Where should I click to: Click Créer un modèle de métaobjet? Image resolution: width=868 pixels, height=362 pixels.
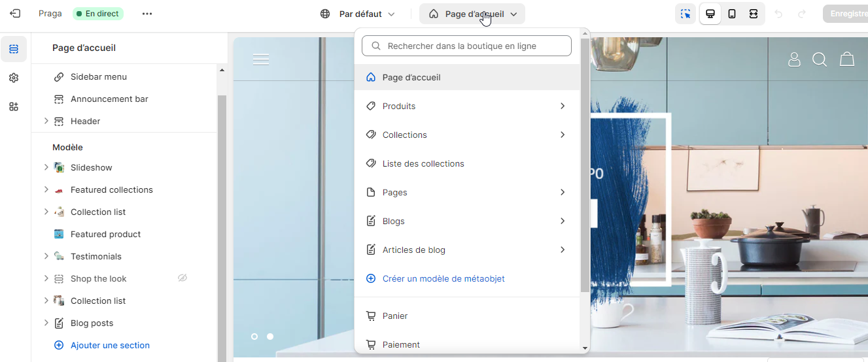click(x=443, y=278)
